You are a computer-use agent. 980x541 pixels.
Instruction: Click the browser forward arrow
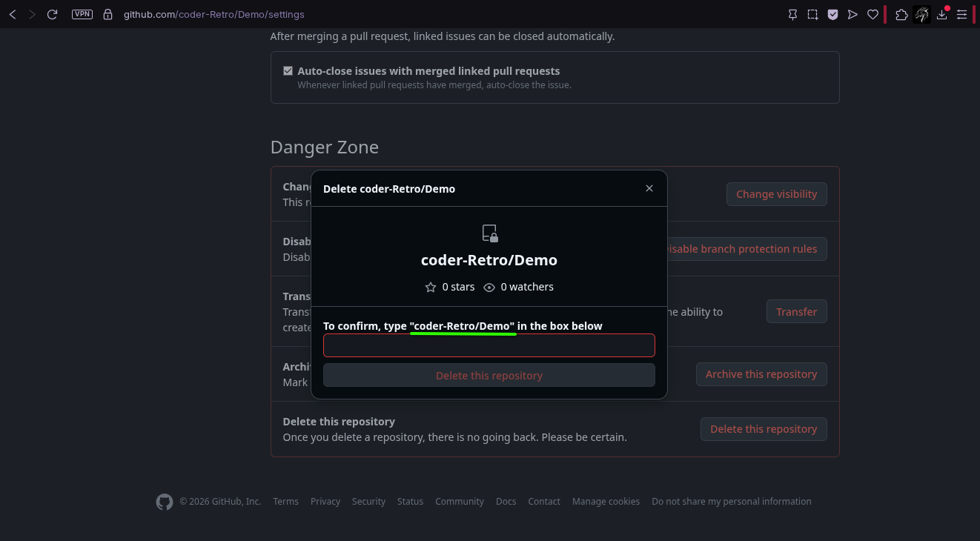pos(32,14)
